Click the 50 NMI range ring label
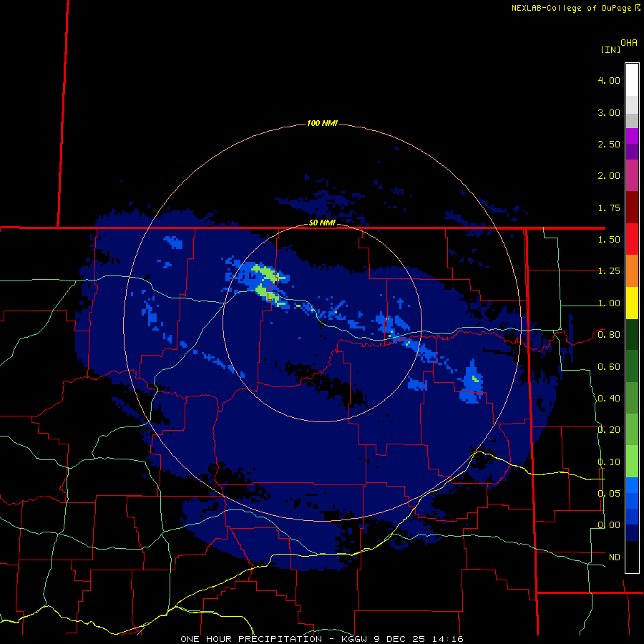Viewport: 644px width, 644px height. [322, 223]
